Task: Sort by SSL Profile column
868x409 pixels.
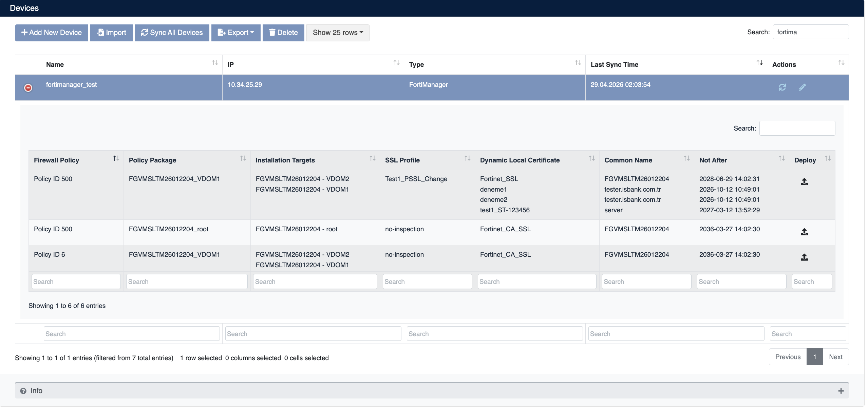Action: 467,158
